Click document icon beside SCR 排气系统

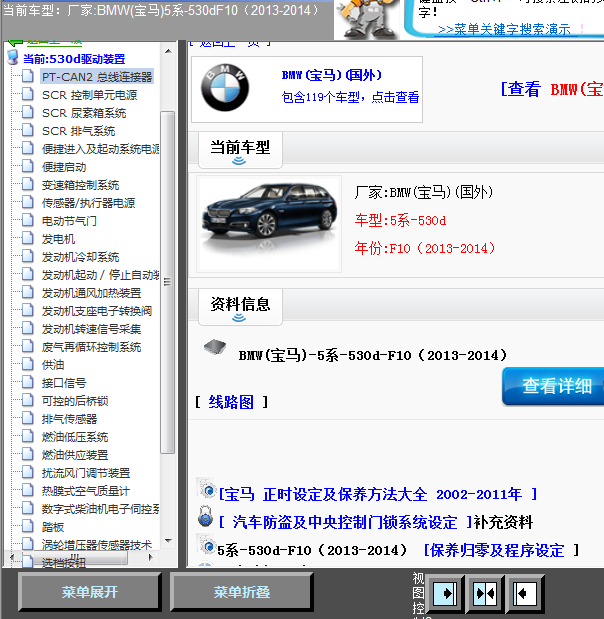[x=28, y=130]
